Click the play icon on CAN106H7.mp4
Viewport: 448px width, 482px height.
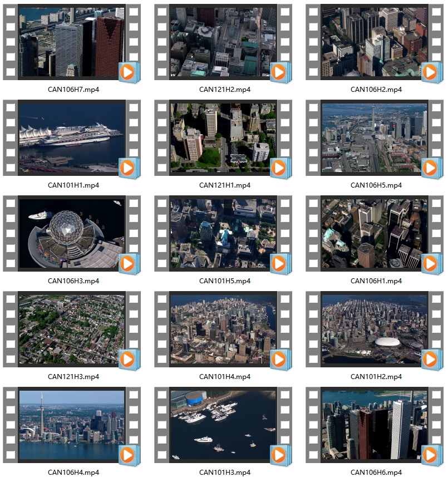point(129,72)
